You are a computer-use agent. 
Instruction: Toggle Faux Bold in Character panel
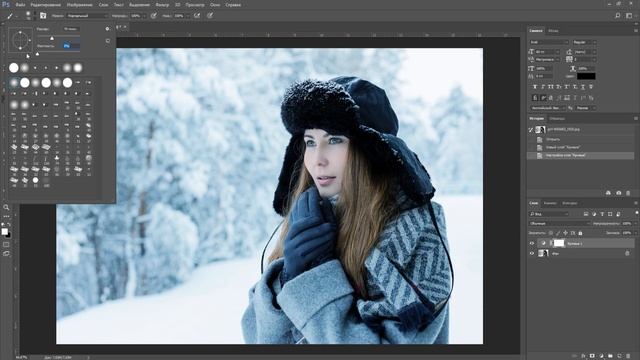tap(535, 87)
